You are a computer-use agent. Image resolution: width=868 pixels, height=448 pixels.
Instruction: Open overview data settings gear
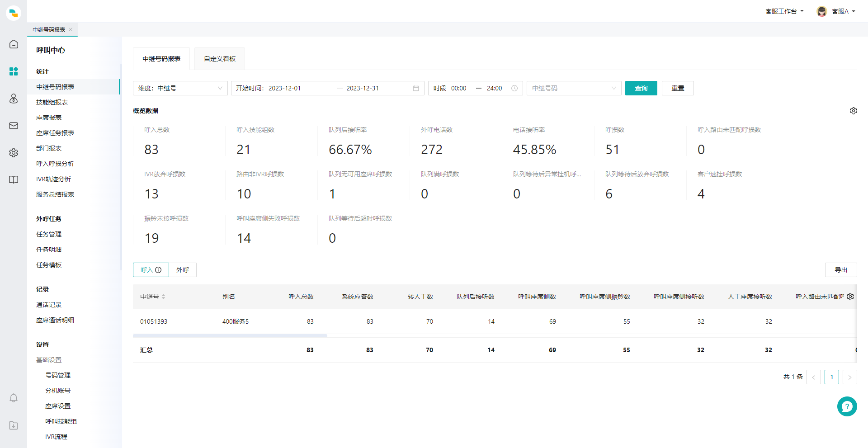pos(854,111)
